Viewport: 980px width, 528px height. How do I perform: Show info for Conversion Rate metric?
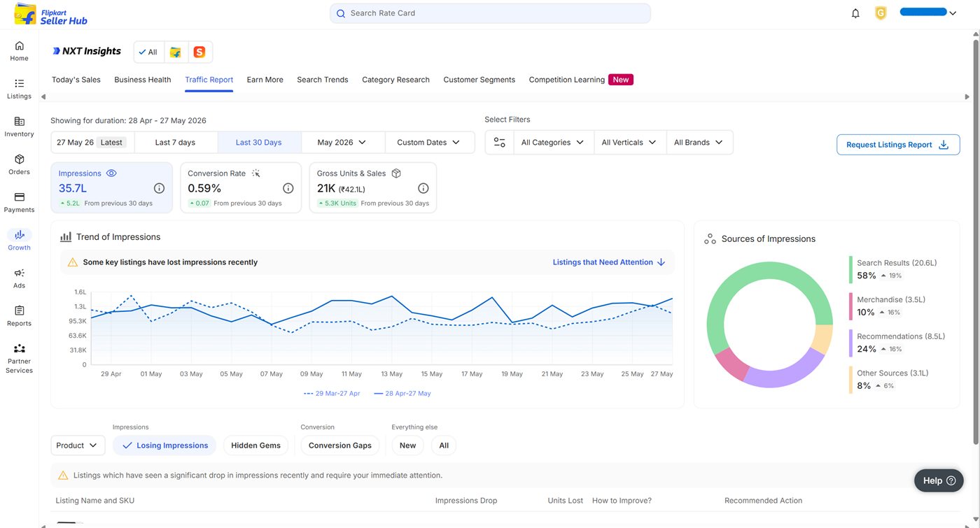288,188
